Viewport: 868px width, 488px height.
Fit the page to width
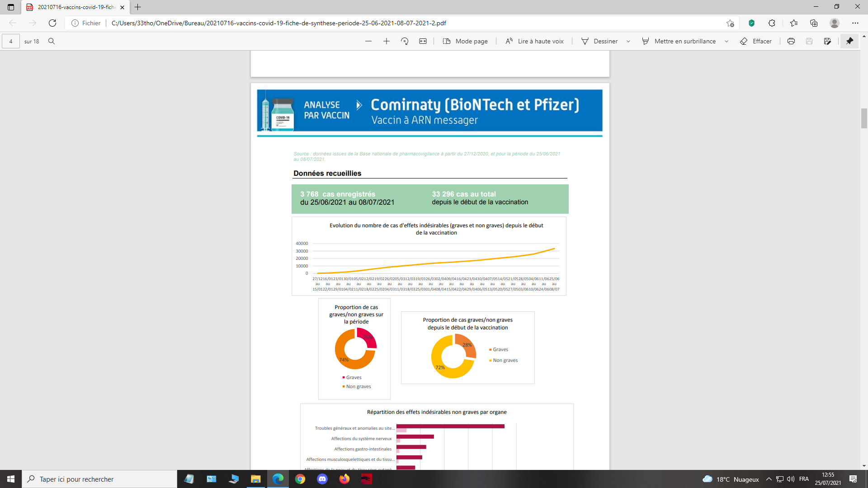coord(423,41)
